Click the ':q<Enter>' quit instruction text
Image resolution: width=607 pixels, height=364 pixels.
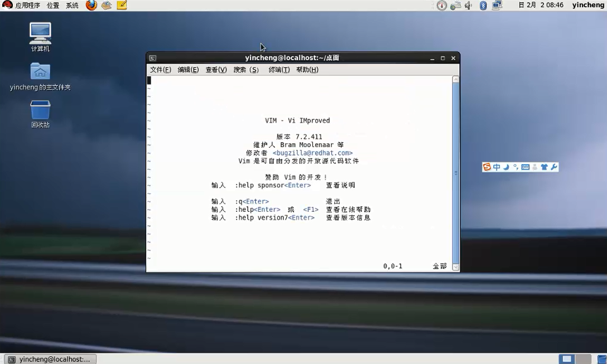(x=252, y=201)
